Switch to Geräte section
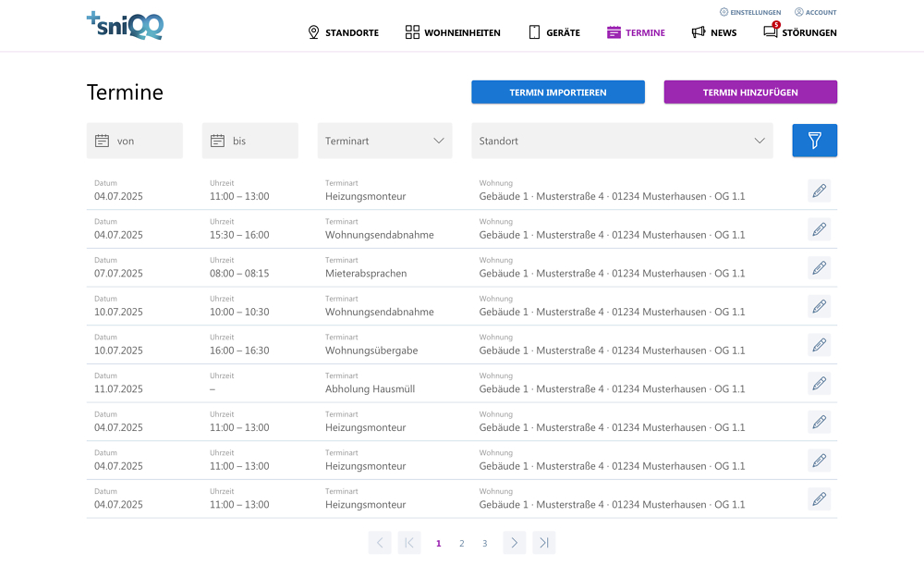 click(554, 32)
